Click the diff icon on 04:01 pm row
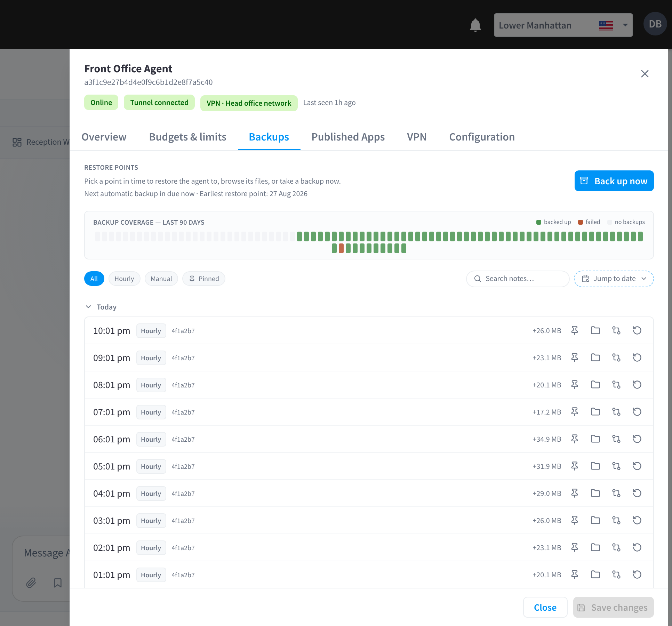 [616, 493]
